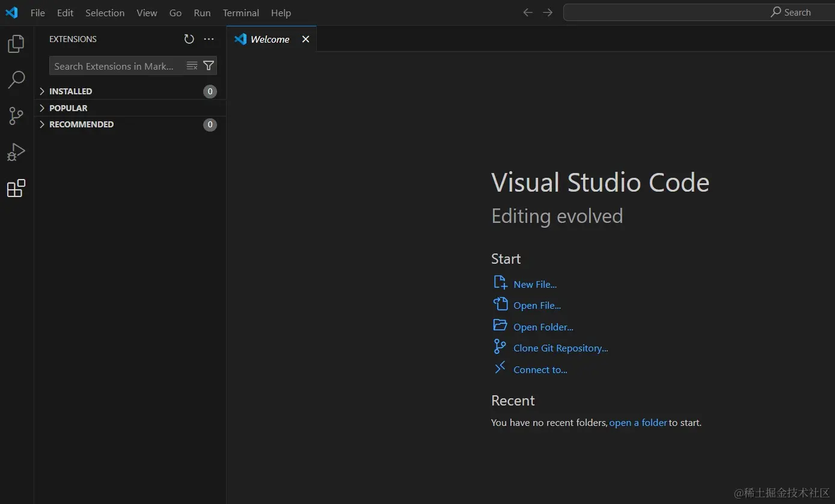This screenshot has width=835, height=504.
Task: Click the Clone Git Repository... link
Action: pos(561,348)
